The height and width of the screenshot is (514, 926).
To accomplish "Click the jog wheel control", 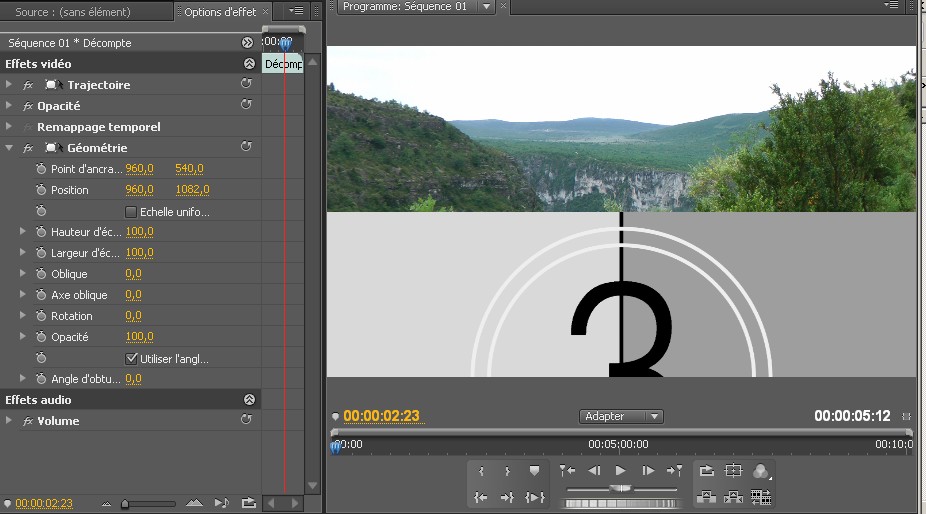I will coord(620,503).
